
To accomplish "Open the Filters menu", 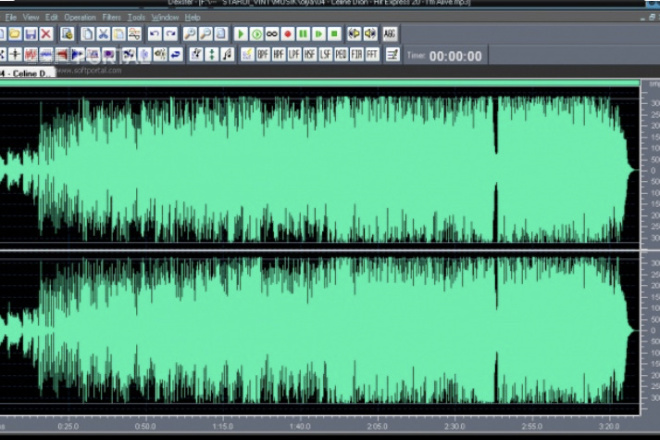I will point(112,17).
